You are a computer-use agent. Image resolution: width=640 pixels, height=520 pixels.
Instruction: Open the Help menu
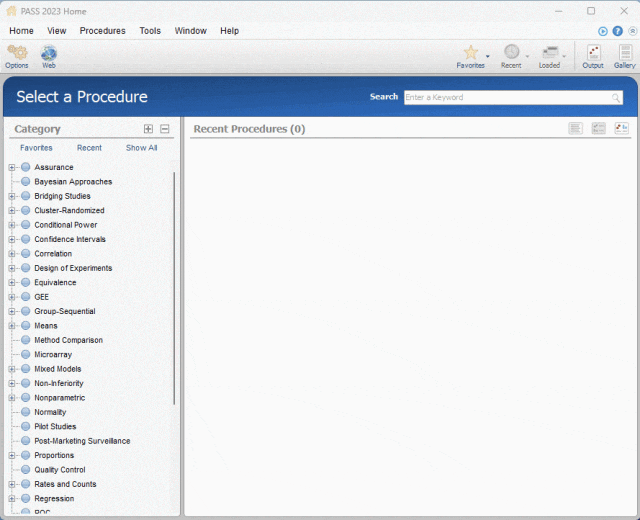[x=229, y=31]
